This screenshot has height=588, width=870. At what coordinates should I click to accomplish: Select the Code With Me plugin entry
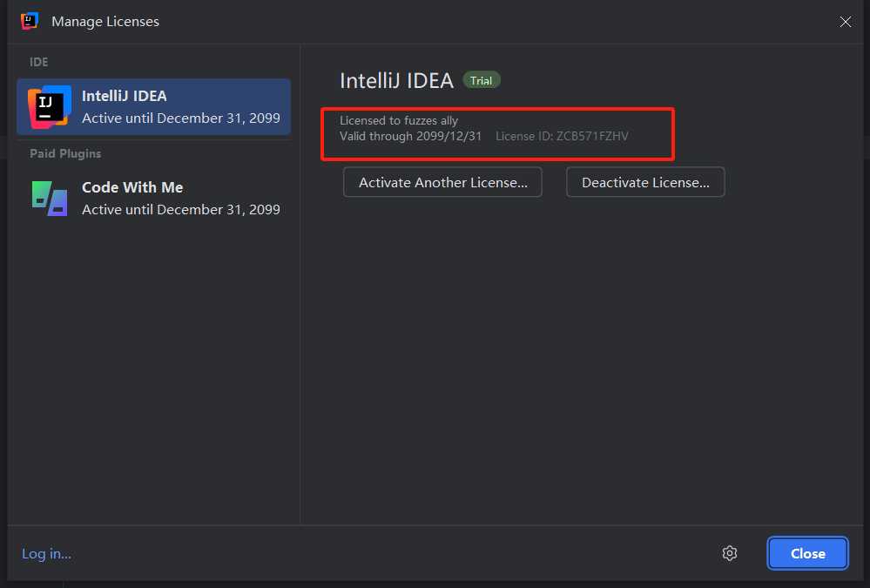tap(153, 199)
